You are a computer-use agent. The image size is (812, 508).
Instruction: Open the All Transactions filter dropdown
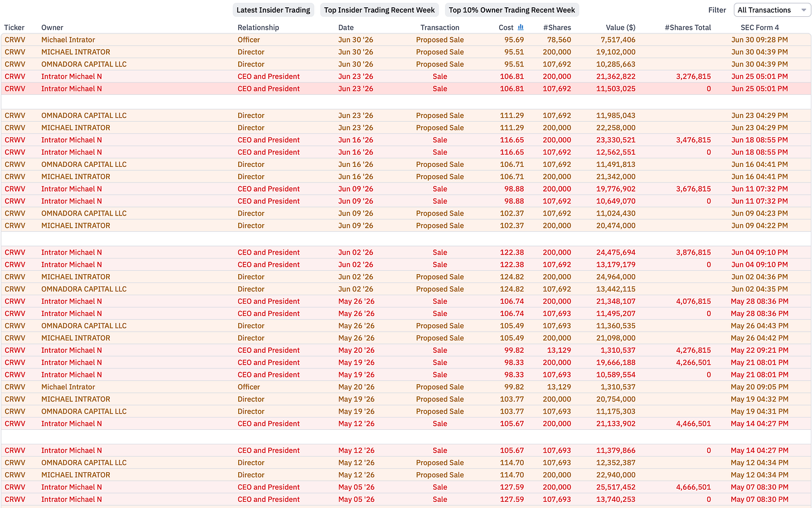[772, 10]
